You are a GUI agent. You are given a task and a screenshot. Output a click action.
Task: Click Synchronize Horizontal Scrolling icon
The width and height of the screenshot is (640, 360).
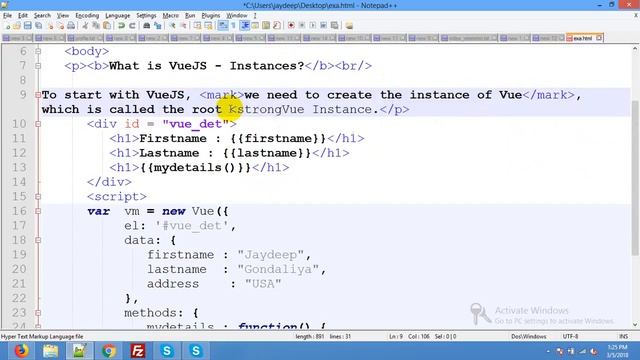tap(209, 26)
